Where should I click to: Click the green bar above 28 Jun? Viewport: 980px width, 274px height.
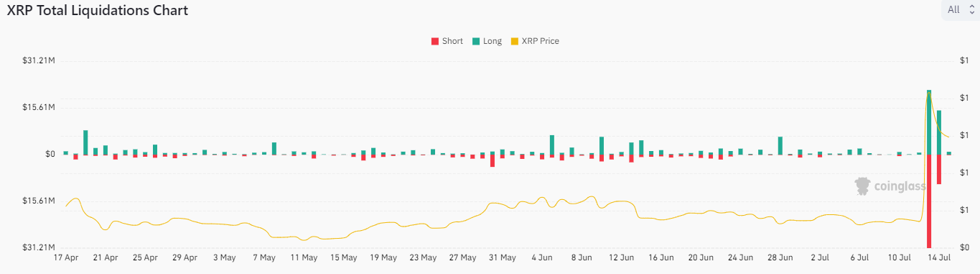click(780, 145)
